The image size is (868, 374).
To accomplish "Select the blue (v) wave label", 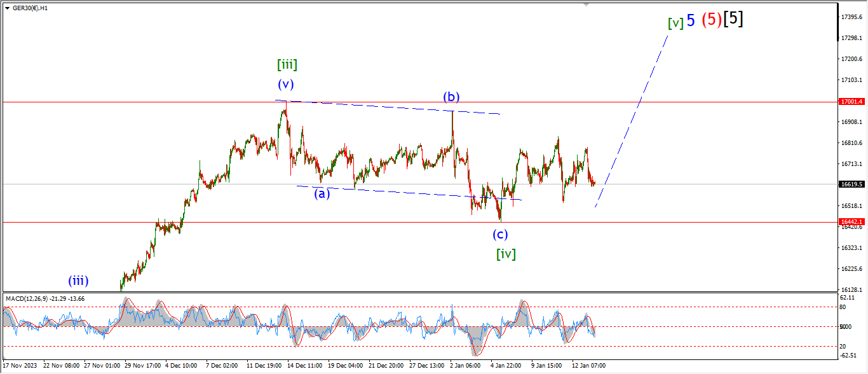I will (286, 84).
